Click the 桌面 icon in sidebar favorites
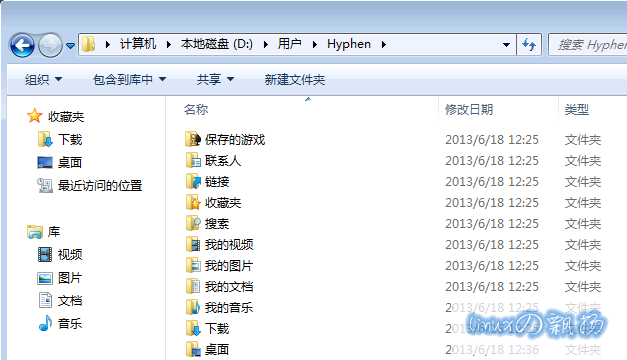Viewport: 627px width, 360px height. [45, 162]
